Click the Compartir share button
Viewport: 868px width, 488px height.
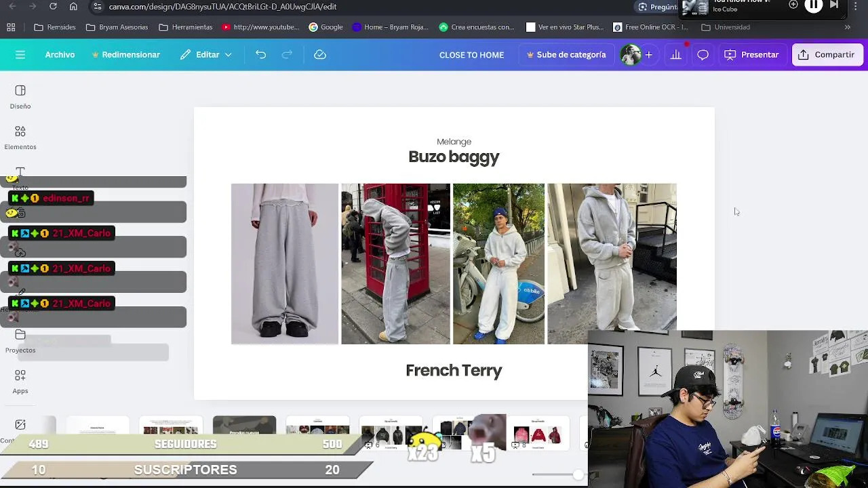[x=827, y=55]
